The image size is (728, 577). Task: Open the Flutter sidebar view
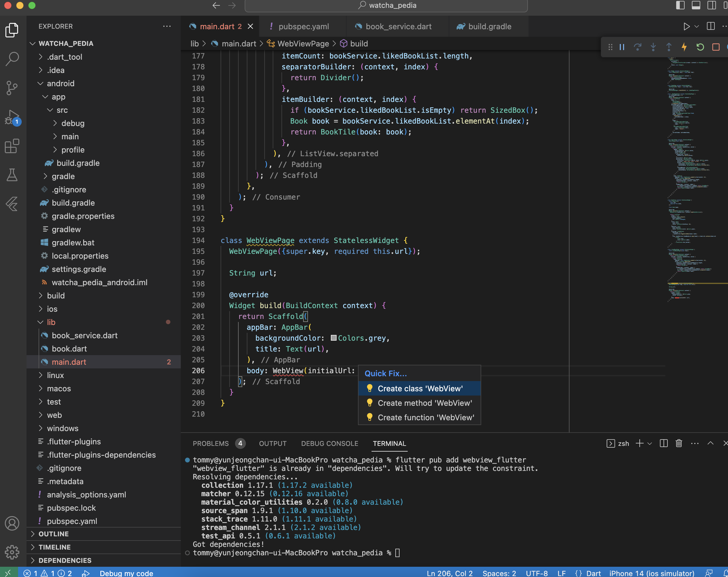pyautogui.click(x=12, y=204)
